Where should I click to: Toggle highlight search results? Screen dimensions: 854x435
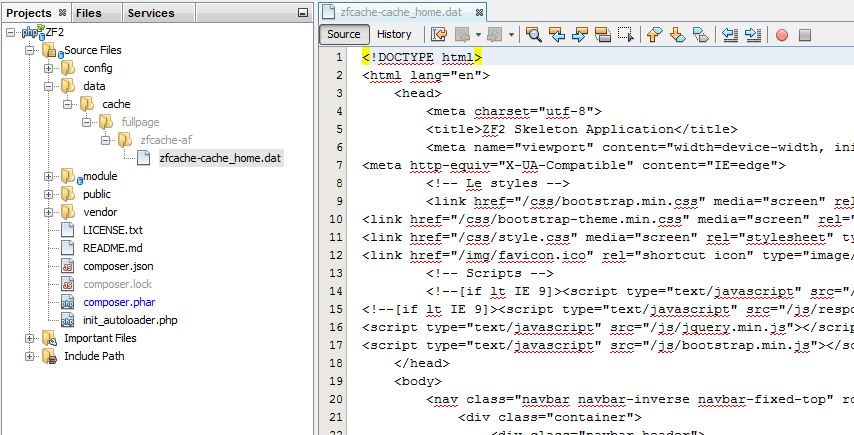(x=602, y=35)
